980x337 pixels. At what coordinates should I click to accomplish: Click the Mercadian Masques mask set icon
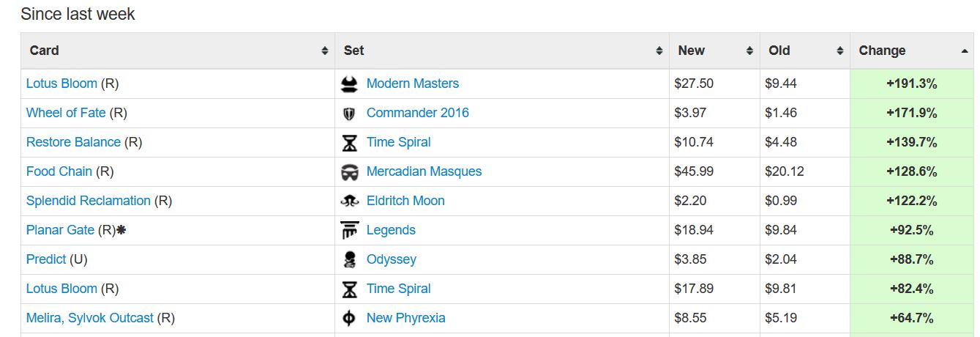[x=350, y=172]
